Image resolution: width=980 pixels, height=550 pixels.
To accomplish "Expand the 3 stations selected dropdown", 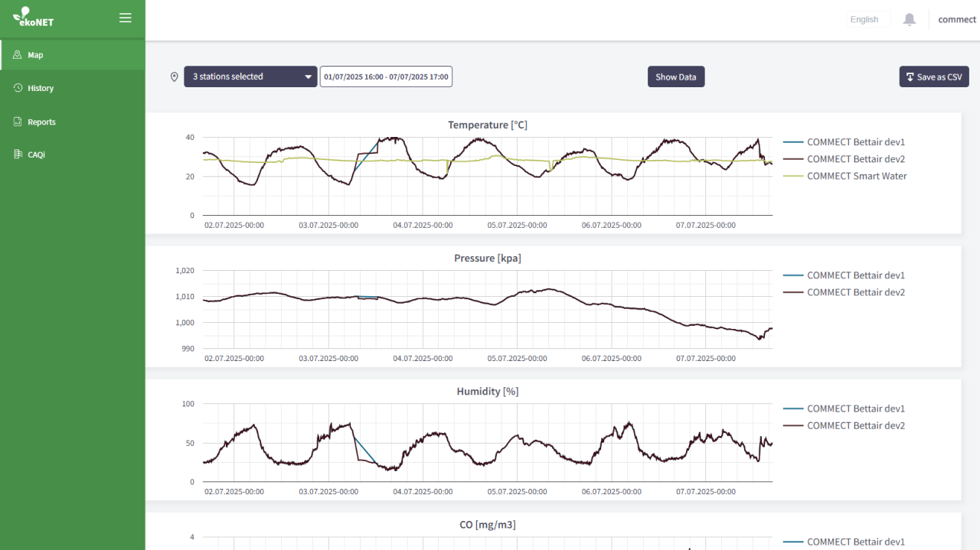I will coord(250,76).
